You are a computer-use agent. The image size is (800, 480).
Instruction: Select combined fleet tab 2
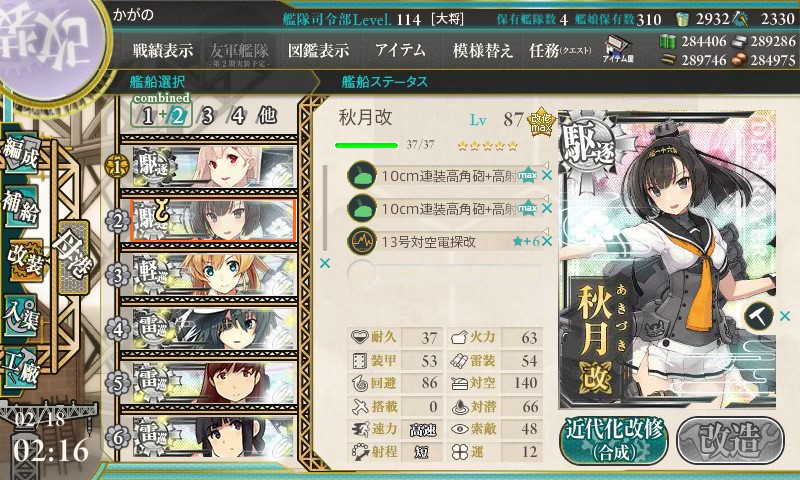click(x=178, y=116)
